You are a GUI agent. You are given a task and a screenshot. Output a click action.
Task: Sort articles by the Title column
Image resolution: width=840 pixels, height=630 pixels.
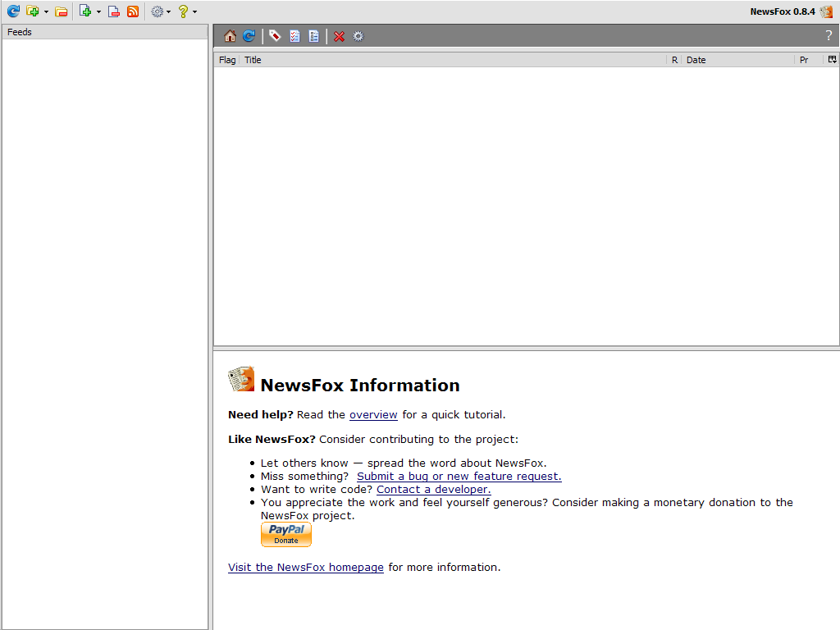coord(453,60)
